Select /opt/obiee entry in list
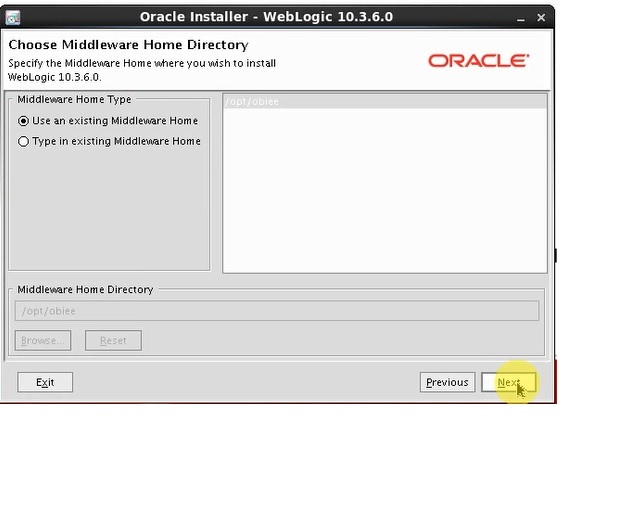 [385, 101]
